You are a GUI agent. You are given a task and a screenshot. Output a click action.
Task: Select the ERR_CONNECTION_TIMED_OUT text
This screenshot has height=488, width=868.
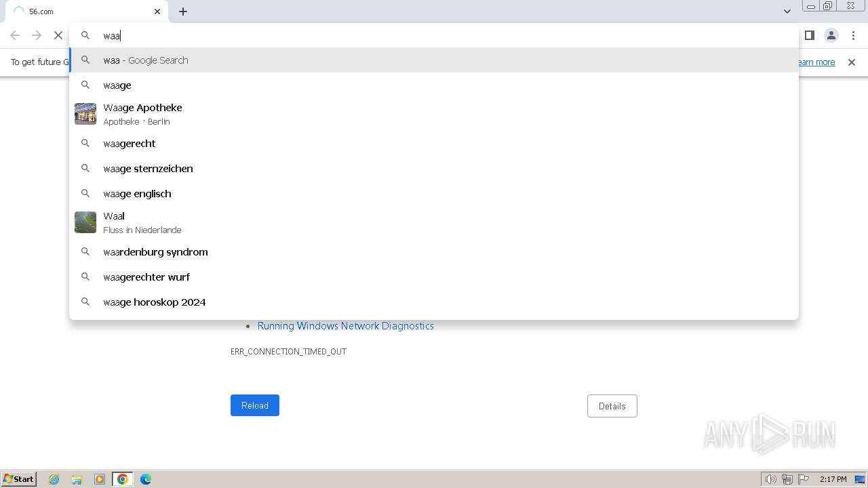click(288, 352)
